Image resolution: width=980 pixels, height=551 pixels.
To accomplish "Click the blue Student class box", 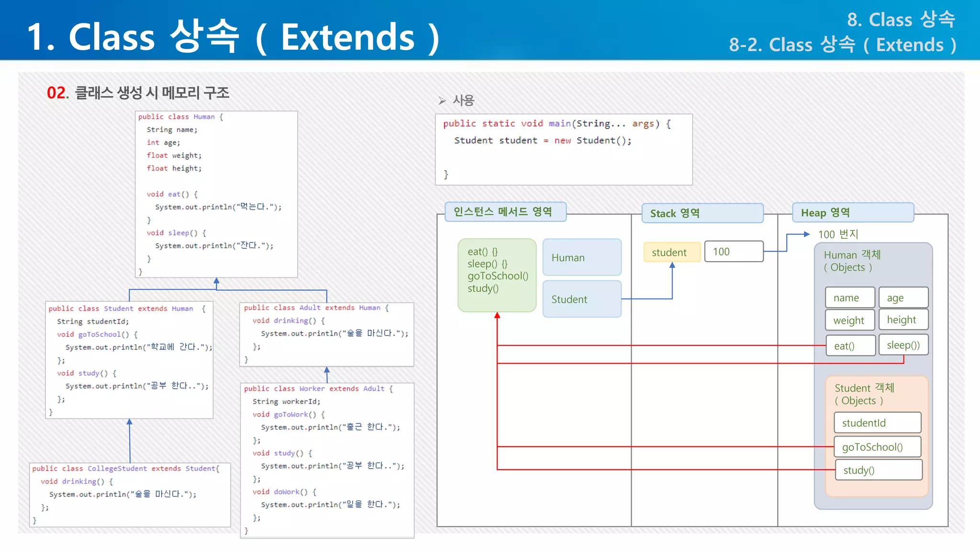I will click(x=582, y=299).
